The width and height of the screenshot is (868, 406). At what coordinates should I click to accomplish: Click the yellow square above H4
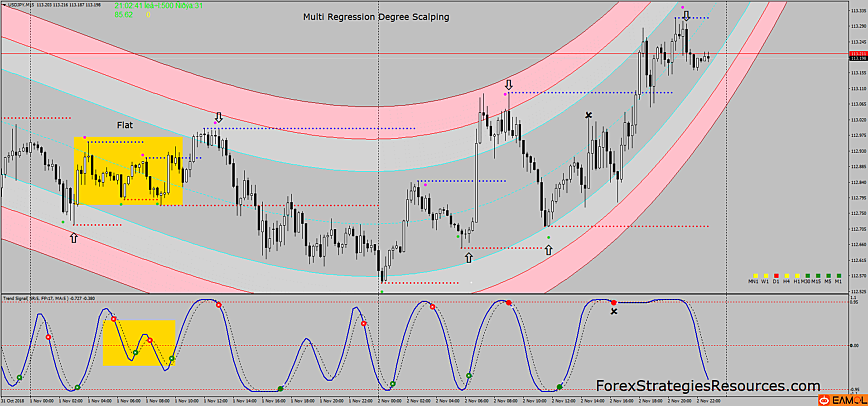(787, 275)
